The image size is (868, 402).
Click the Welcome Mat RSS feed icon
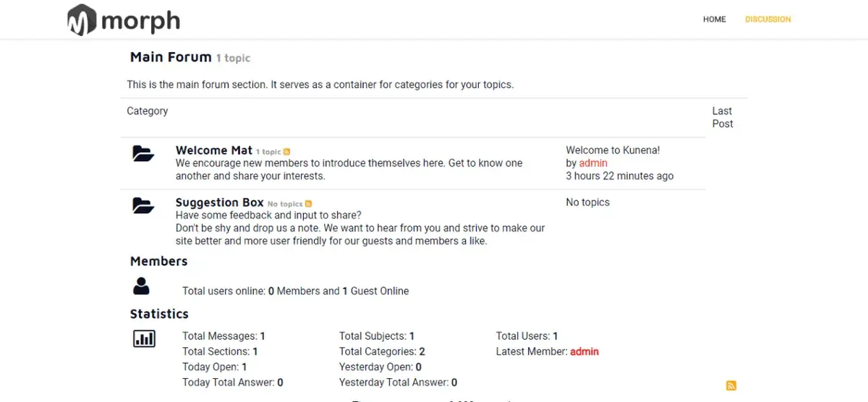pos(287,152)
